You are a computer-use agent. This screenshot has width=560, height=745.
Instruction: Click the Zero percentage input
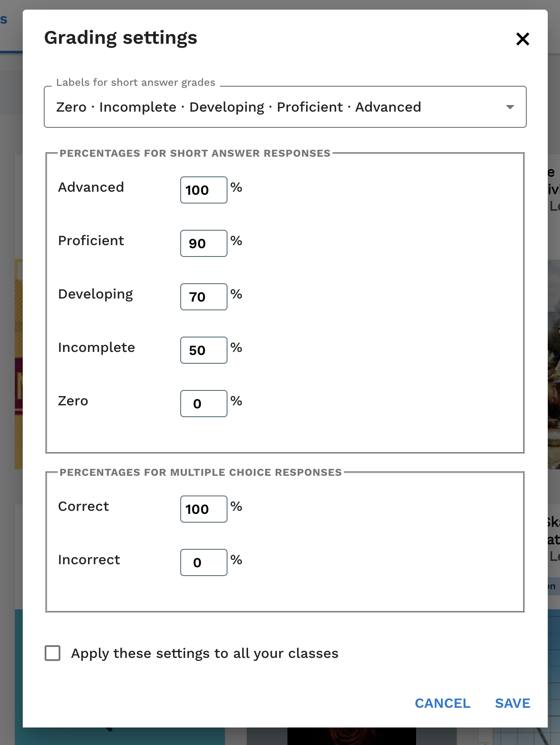(x=203, y=403)
